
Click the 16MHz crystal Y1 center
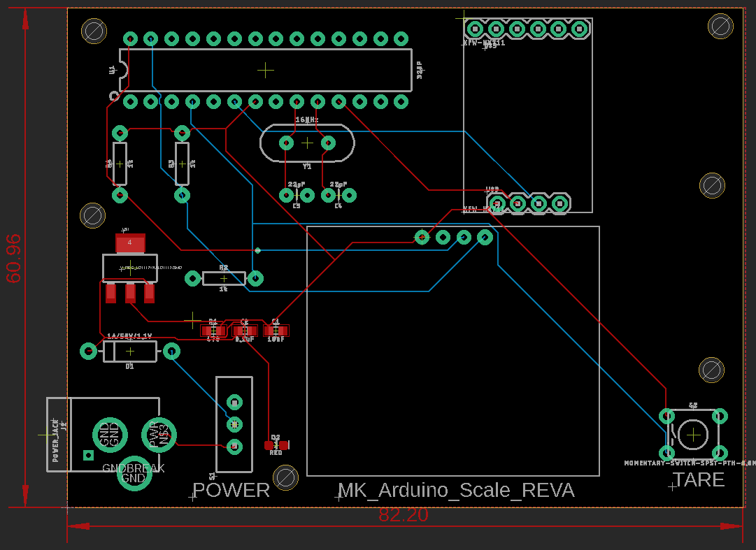coord(307,143)
